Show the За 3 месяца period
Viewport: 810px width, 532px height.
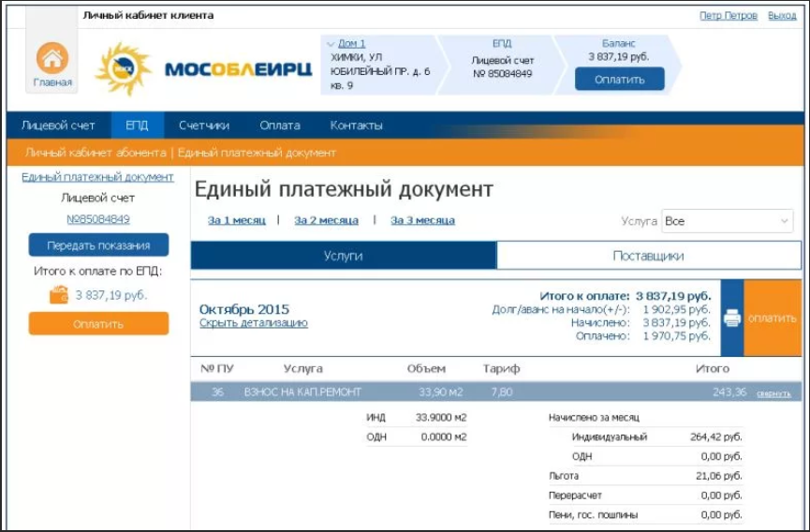pyautogui.click(x=422, y=220)
